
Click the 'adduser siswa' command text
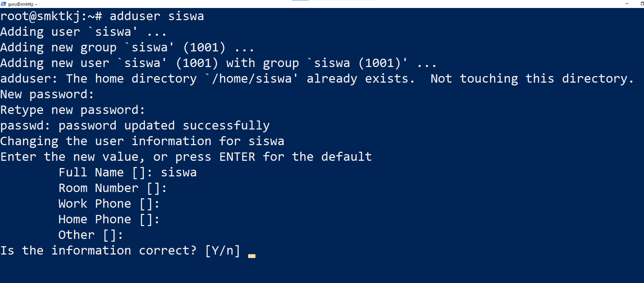coord(157,16)
